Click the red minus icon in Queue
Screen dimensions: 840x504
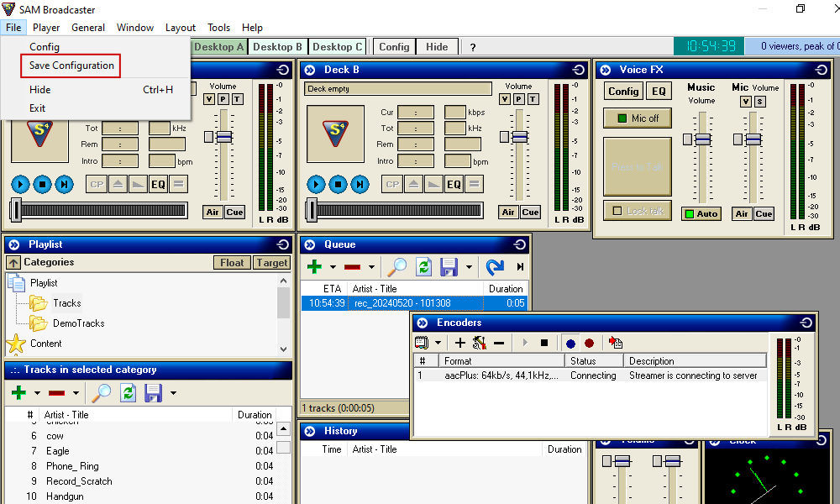click(353, 267)
